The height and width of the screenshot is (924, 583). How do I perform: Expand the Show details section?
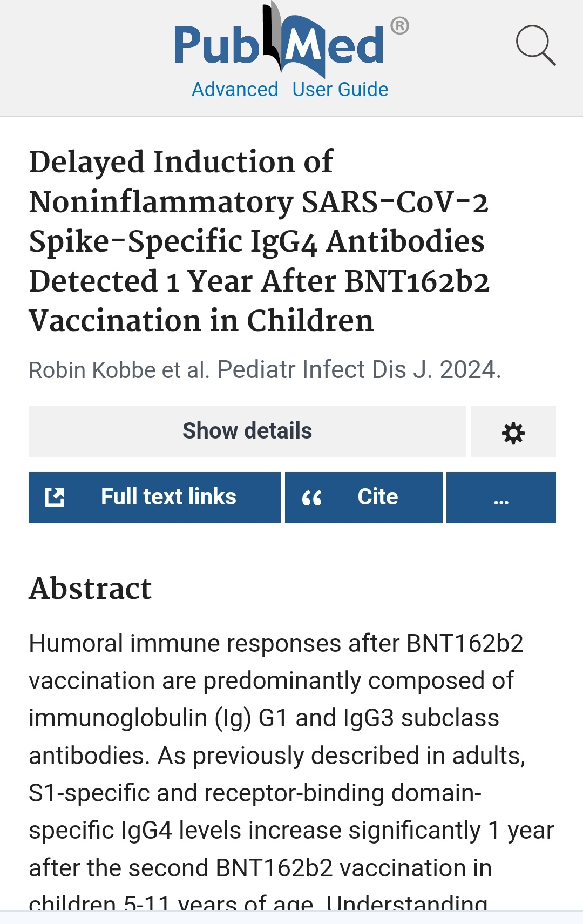(x=247, y=432)
